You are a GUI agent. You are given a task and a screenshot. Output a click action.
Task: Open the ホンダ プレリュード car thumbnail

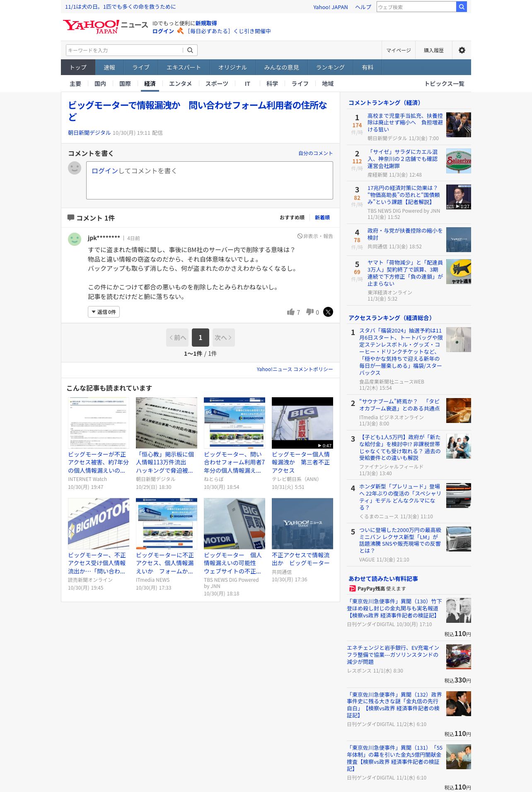(459, 496)
